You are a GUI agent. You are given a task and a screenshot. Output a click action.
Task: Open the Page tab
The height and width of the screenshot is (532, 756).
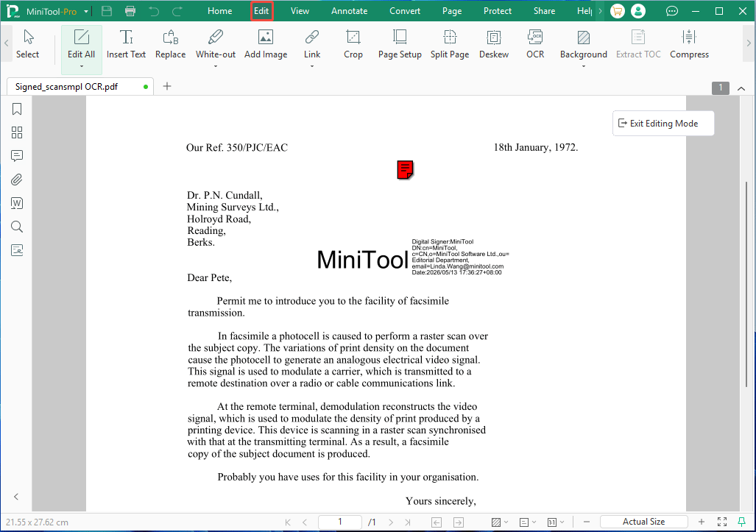coord(452,11)
